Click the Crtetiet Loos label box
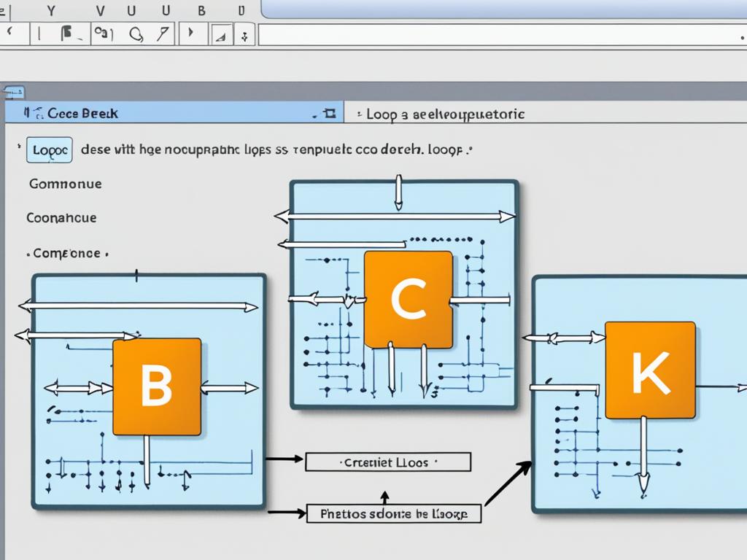Screen dimensions: 747x560 coord(387,462)
